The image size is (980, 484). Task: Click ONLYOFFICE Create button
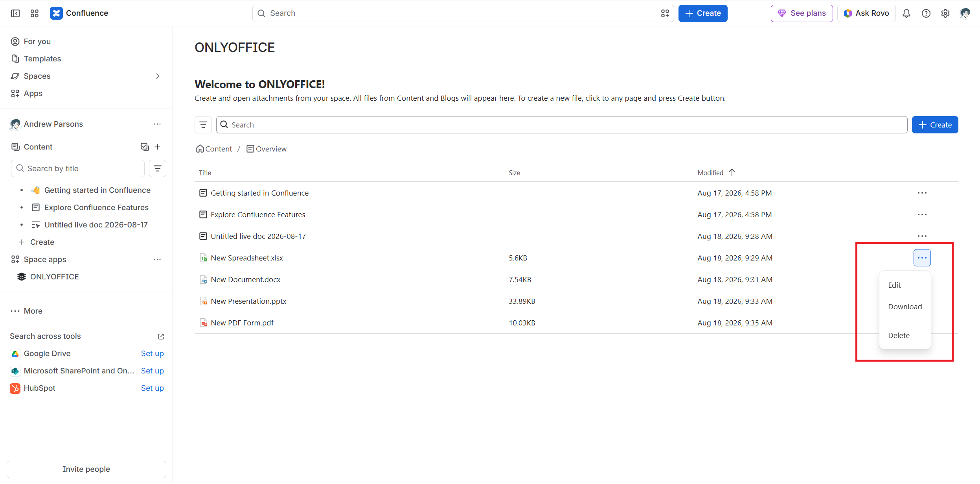pos(934,125)
